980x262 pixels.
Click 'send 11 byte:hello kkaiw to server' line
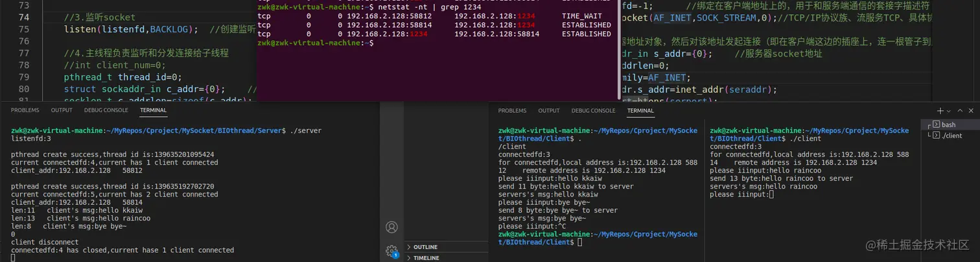pyautogui.click(x=566, y=186)
